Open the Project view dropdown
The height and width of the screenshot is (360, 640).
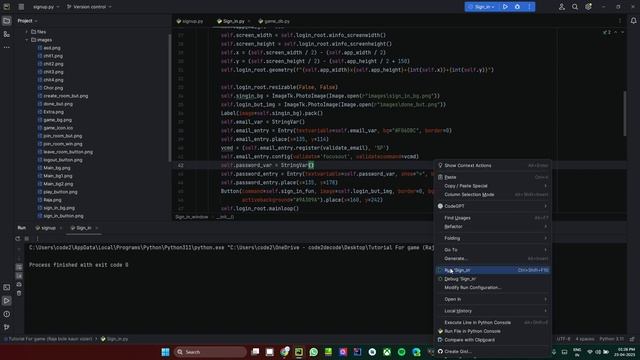coord(27,21)
